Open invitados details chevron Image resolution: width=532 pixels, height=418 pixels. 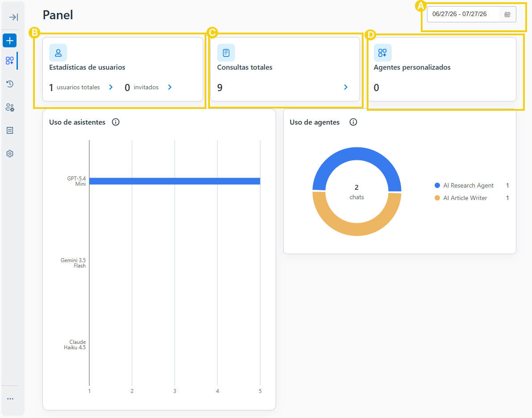[x=170, y=87]
